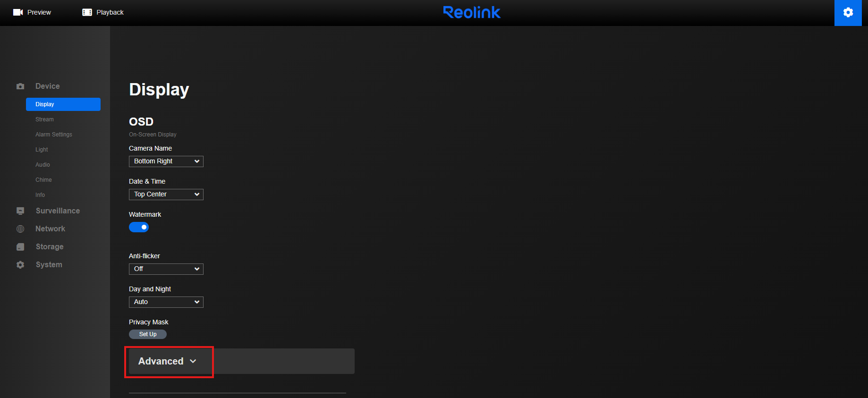
Task: Click the Surveillance monitor icon
Action: [20, 211]
